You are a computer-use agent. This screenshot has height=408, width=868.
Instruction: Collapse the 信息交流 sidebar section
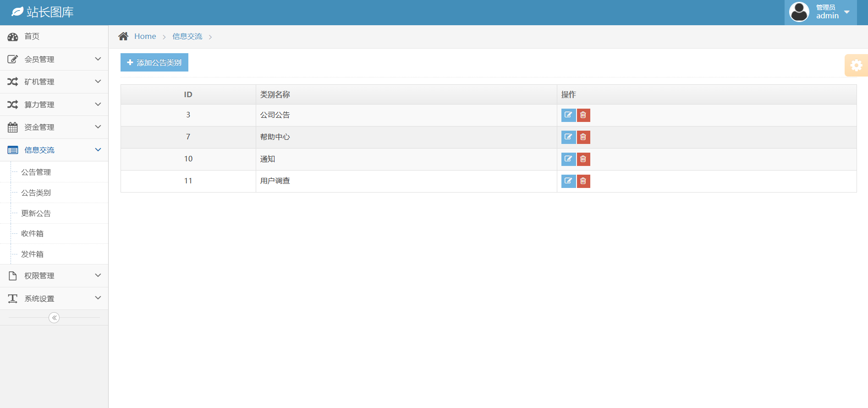(x=54, y=150)
